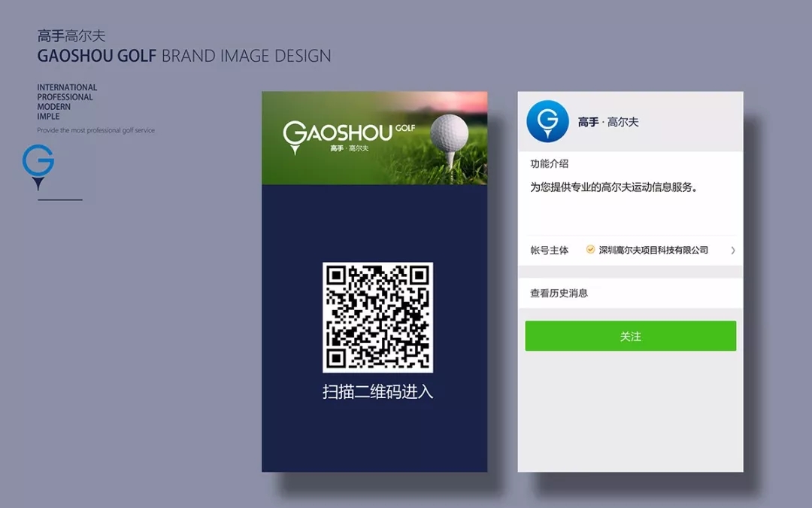The image size is (812, 508).
Task: Tap the green 关注 follow button
Action: [630, 336]
